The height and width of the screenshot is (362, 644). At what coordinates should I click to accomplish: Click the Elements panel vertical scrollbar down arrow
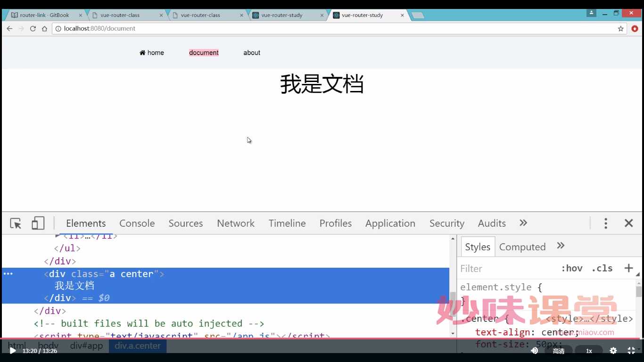[x=453, y=333]
